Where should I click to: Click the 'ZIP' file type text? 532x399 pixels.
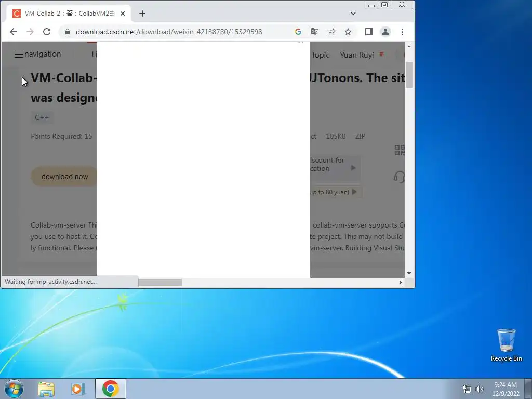pyautogui.click(x=360, y=136)
